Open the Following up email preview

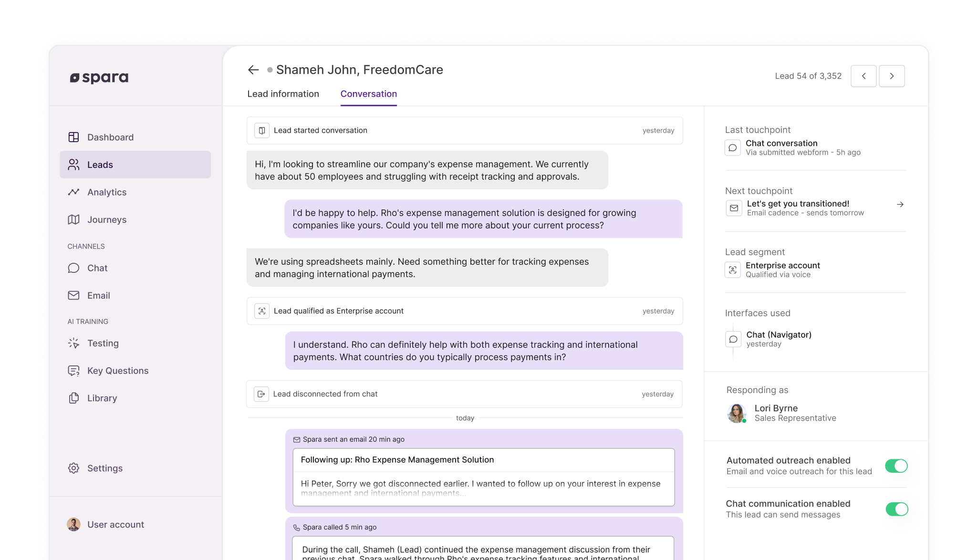click(x=483, y=477)
